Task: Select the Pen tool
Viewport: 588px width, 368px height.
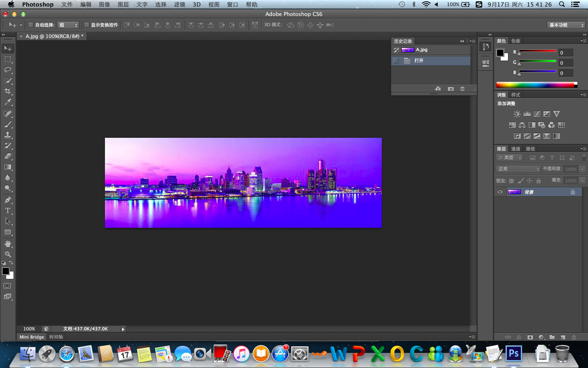Action: tap(8, 200)
